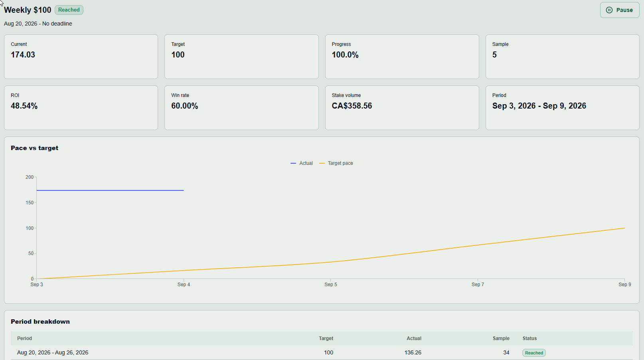Viewport: 644px width, 360px height.
Task: Click the Period Sep 3 - Sep 9, 2026
Action: coord(539,106)
